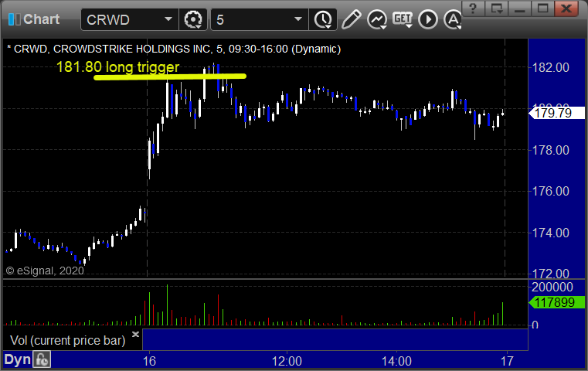Open the time template clock icon
Image resolution: width=588 pixels, height=371 pixels.
[323, 19]
